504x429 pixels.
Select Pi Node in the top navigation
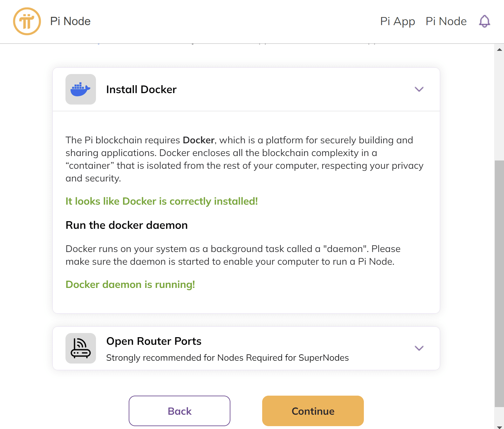(446, 21)
